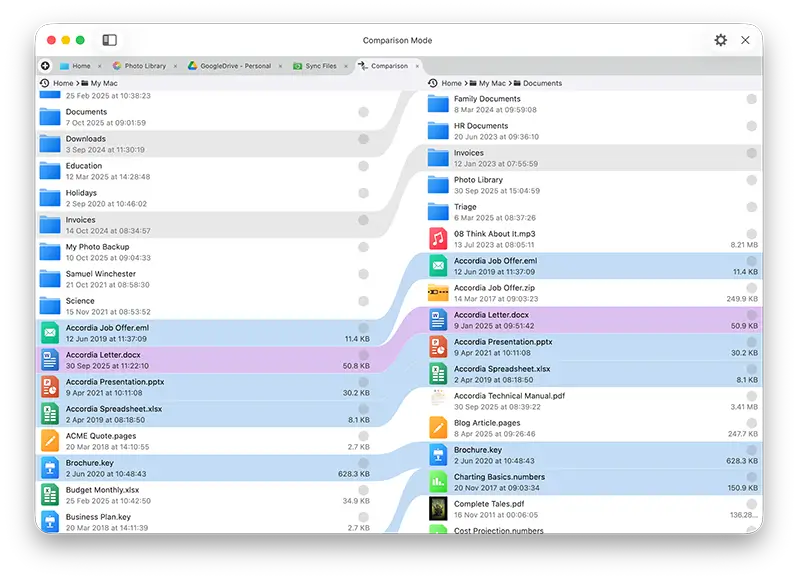Click the history icon in left pane

[x=45, y=83]
